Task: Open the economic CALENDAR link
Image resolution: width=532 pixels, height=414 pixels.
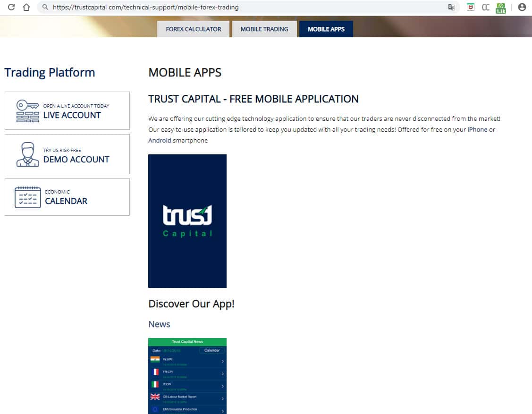Action: pyautogui.click(x=66, y=201)
